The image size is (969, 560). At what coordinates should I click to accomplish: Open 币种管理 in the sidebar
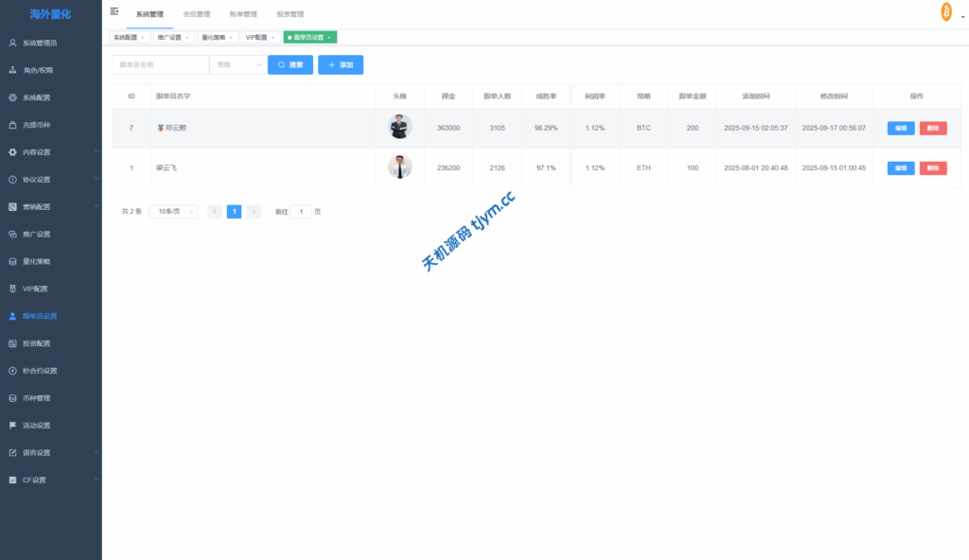pyautogui.click(x=36, y=398)
